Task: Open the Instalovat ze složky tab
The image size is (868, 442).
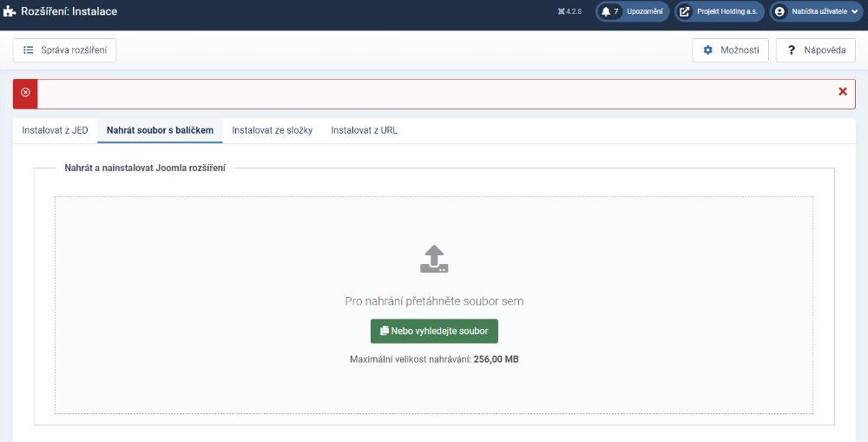Action: [x=272, y=130]
